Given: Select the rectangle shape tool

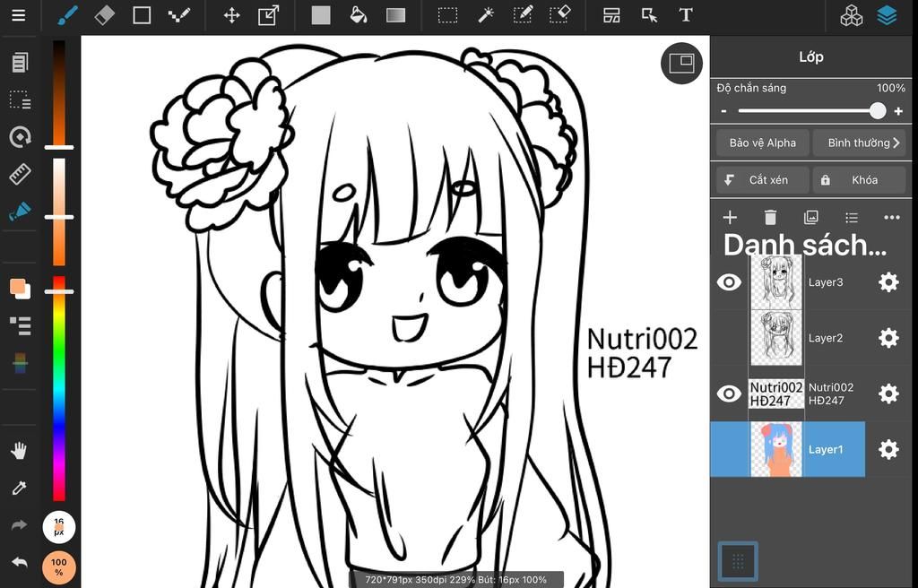Looking at the screenshot, I should pos(142,15).
